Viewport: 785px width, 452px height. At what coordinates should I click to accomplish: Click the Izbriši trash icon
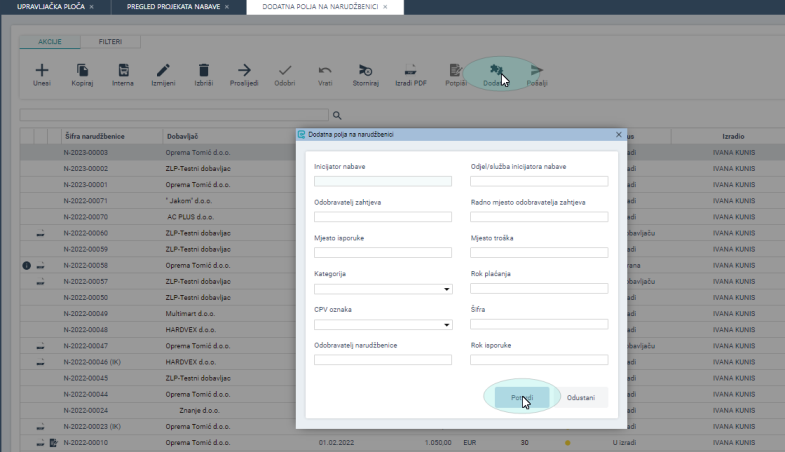pyautogui.click(x=203, y=70)
